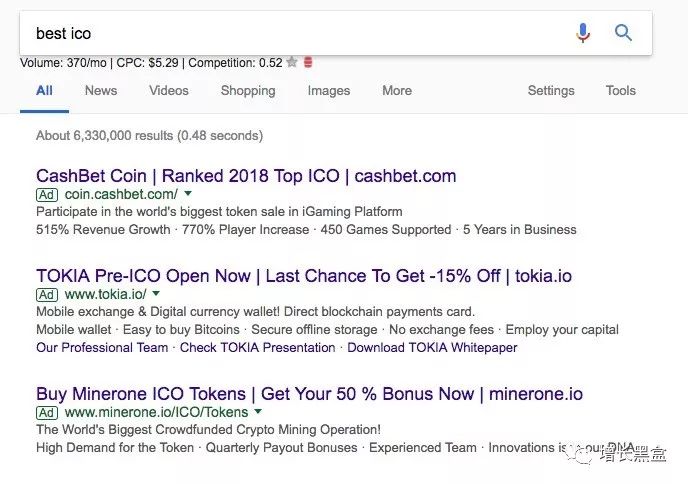Star the keyword with the favorite icon
688x484 pixels.
pos(292,62)
